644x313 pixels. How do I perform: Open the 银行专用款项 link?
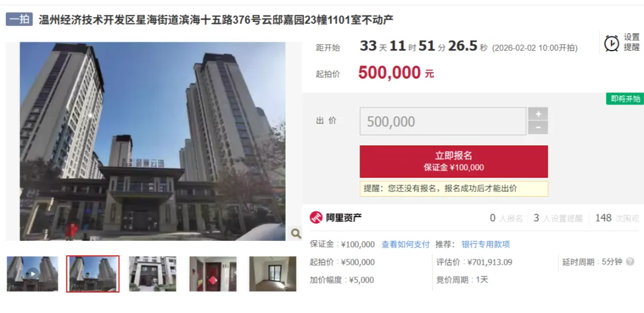click(x=486, y=244)
